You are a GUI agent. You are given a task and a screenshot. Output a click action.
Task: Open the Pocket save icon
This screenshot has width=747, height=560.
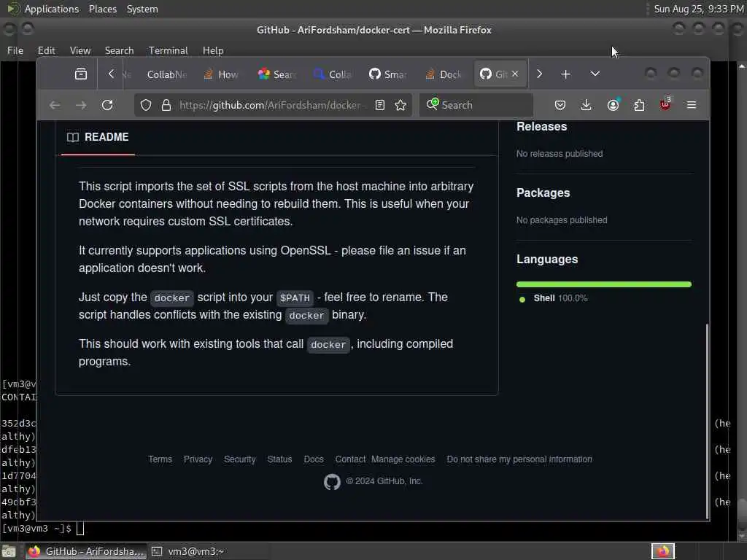[x=560, y=105]
